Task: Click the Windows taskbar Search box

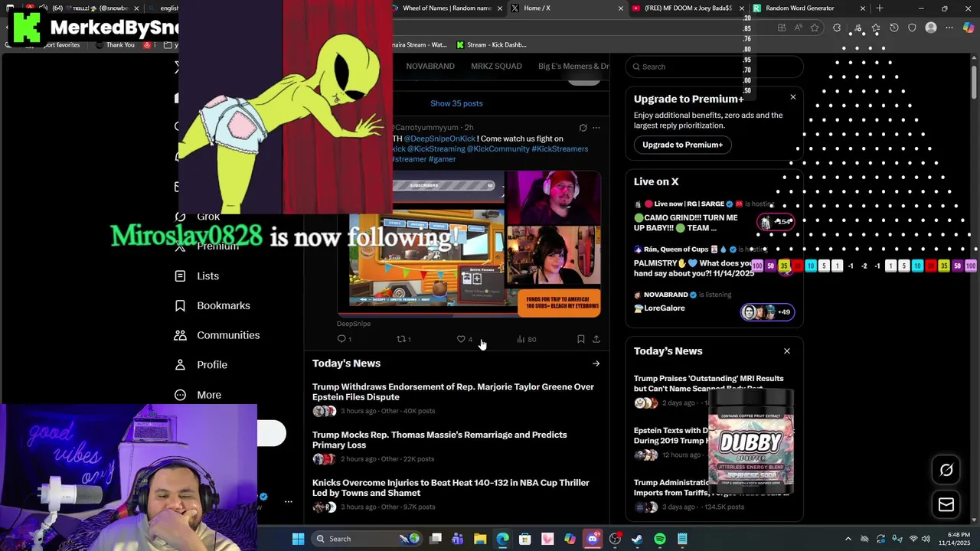Action: pyautogui.click(x=367, y=539)
